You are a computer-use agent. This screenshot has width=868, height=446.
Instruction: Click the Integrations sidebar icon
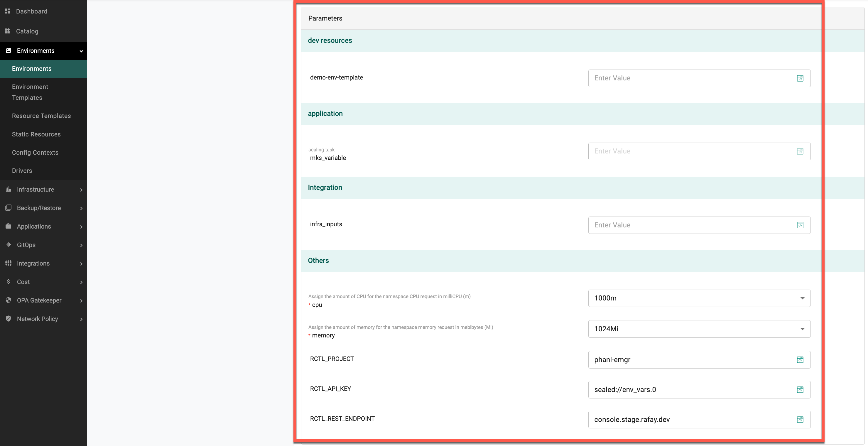(9, 263)
